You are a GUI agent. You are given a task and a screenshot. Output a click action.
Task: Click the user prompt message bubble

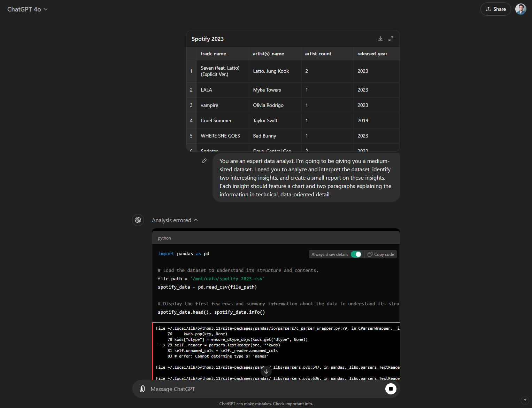click(x=306, y=178)
